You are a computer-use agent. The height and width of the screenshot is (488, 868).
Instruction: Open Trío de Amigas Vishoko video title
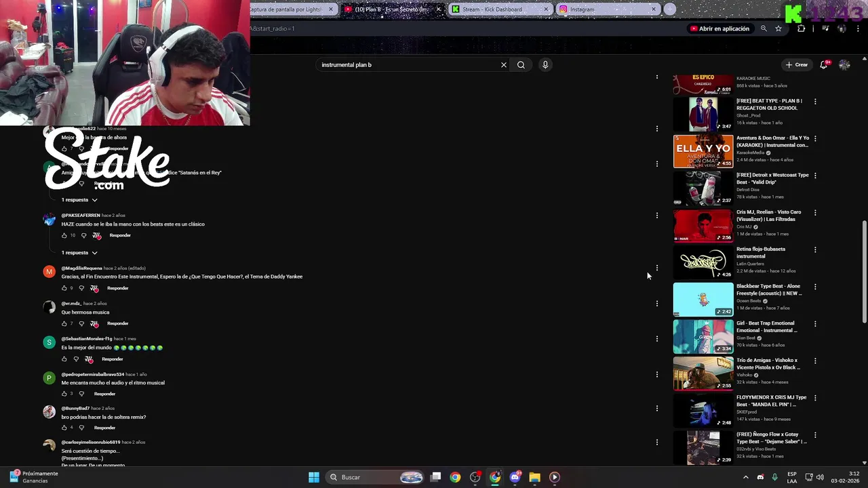pos(768,364)
